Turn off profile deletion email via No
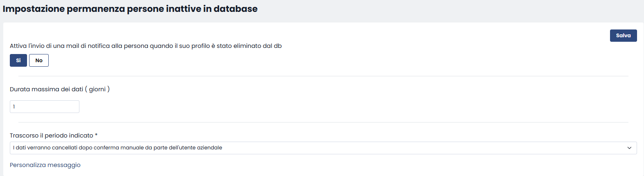 point(39,60)
